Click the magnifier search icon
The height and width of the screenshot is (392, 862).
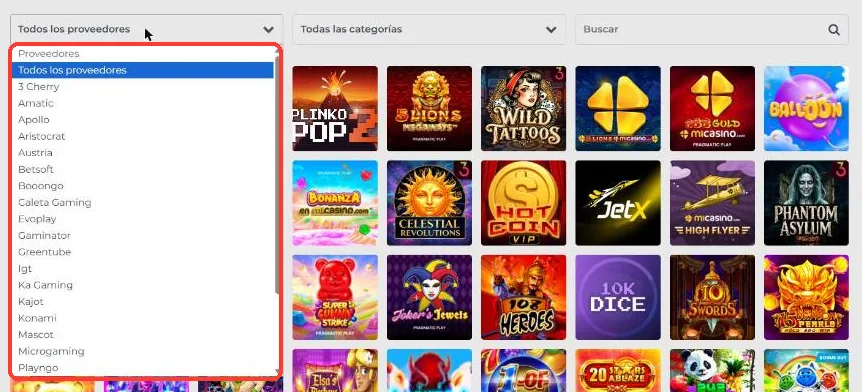(834, 30)
